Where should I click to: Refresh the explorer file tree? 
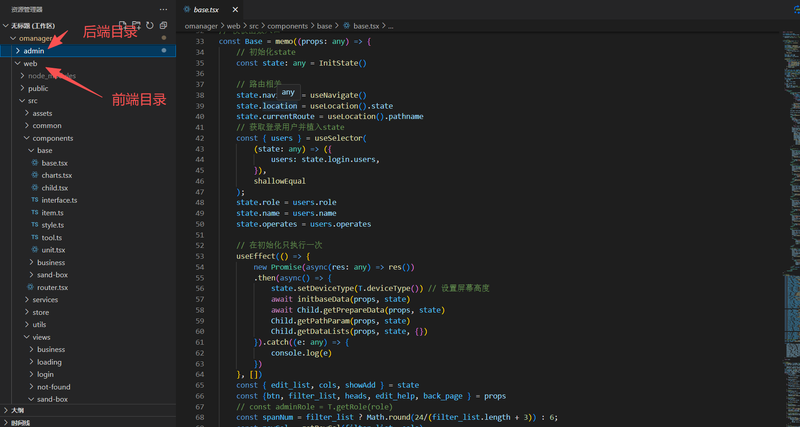150,24
